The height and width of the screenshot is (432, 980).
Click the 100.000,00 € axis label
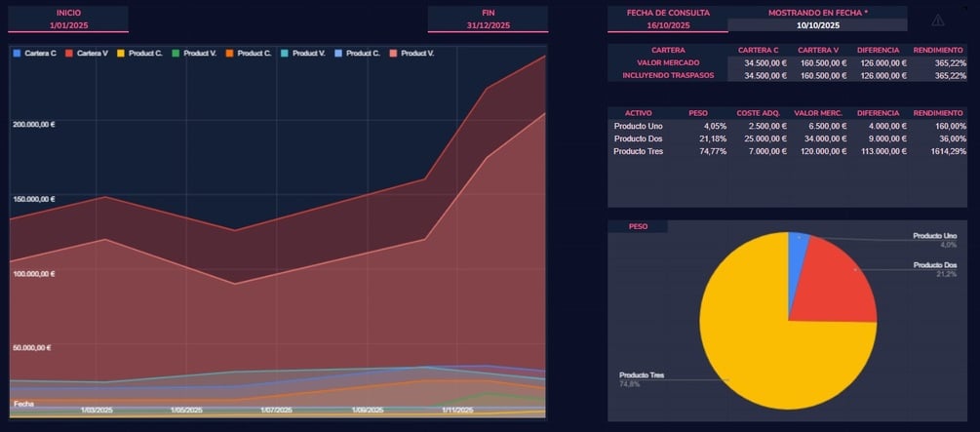pos(34,274)
